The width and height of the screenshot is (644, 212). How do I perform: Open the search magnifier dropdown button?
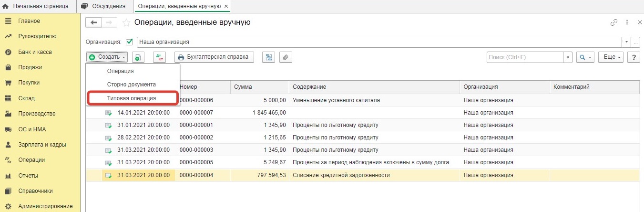coord(585,57)
